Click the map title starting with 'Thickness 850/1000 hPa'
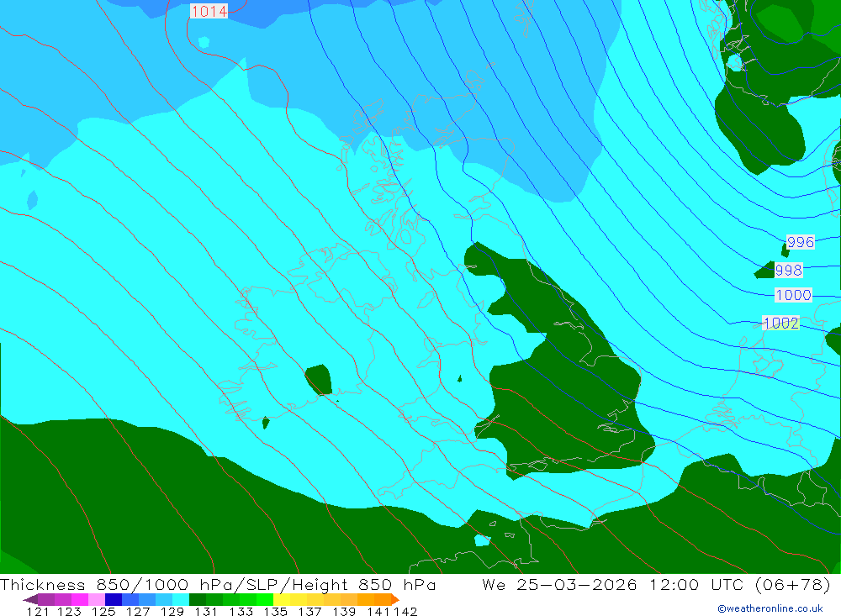The width and height of the screenshot is (841, 616). 218,584
